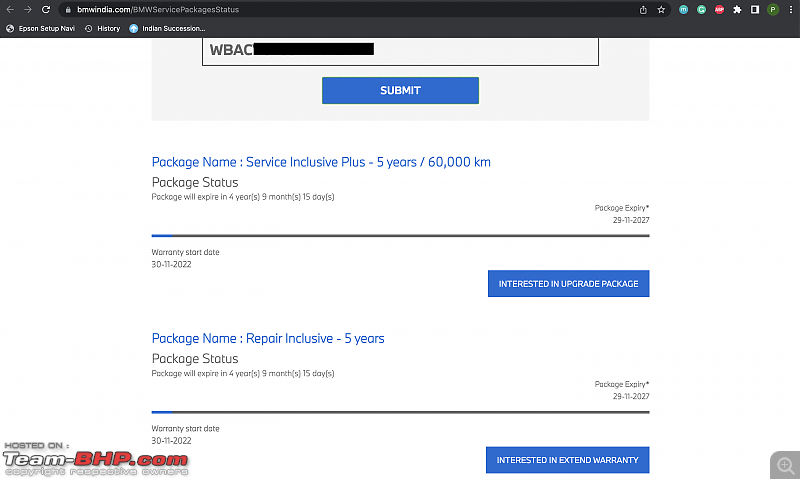Open the red ABP adblock extension
The width and height of the screenshot is (800, 479).
719,10
